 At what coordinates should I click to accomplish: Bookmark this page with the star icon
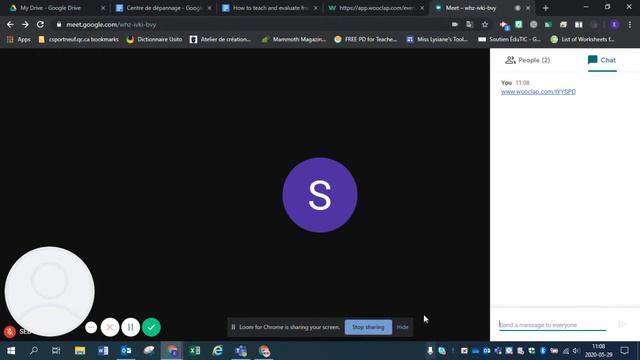tap(484, 24)
